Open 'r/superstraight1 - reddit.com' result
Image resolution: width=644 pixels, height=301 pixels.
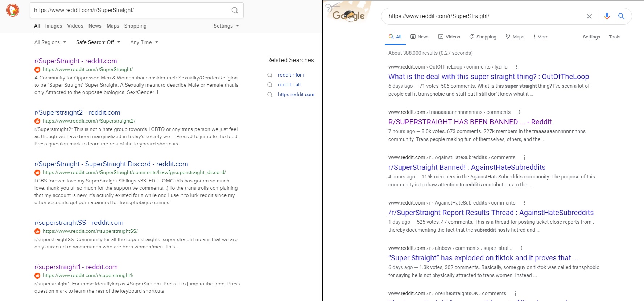click(x=76, y=267)
